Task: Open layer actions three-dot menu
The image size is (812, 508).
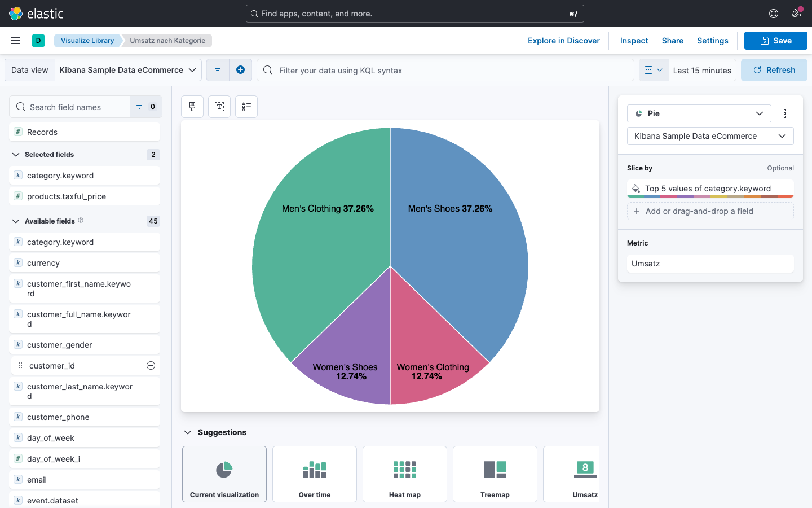Action: pos(784,113)
